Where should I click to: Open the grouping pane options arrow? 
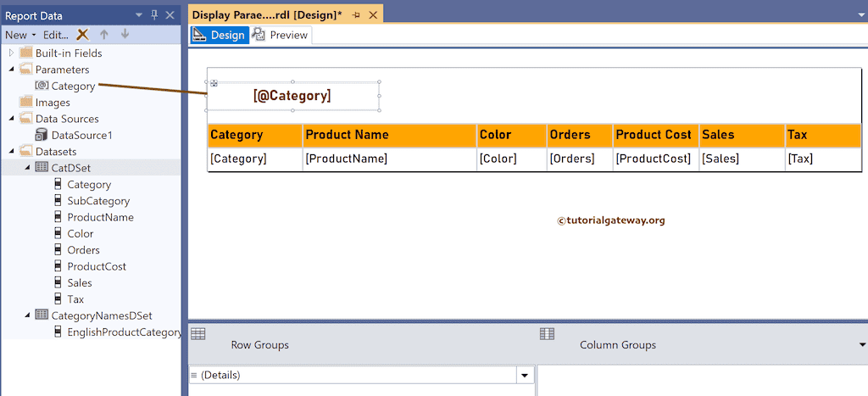pos(862,345)
